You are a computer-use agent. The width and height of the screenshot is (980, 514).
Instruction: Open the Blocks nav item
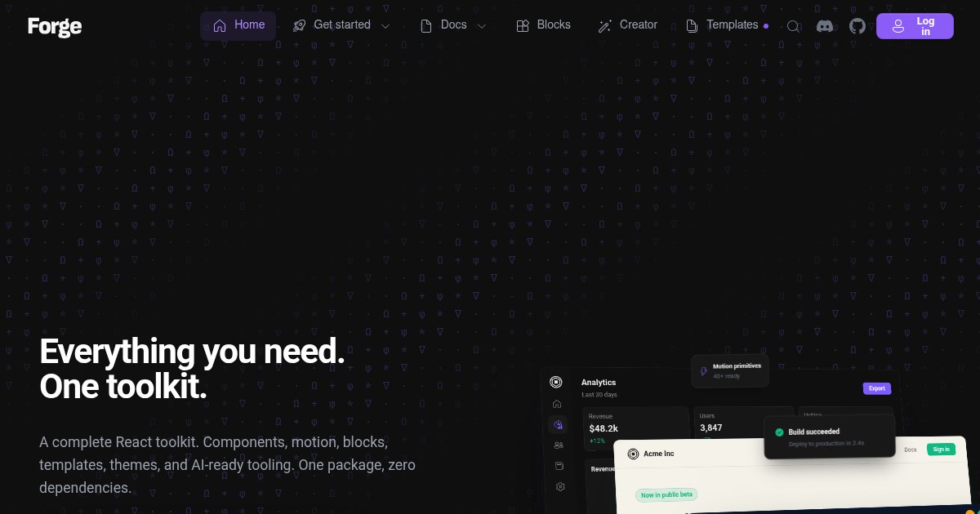coord(543,25)
